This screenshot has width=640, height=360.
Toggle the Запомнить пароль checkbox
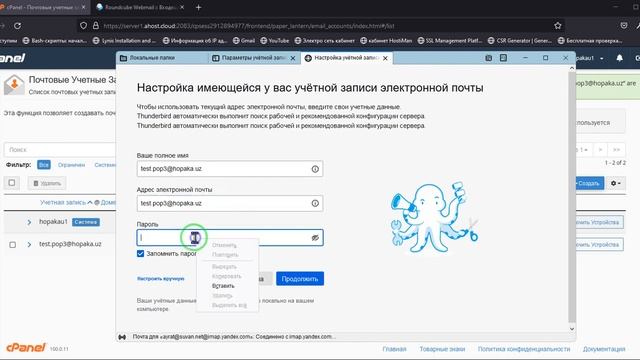pyautogui.click(x=140, y=253)
